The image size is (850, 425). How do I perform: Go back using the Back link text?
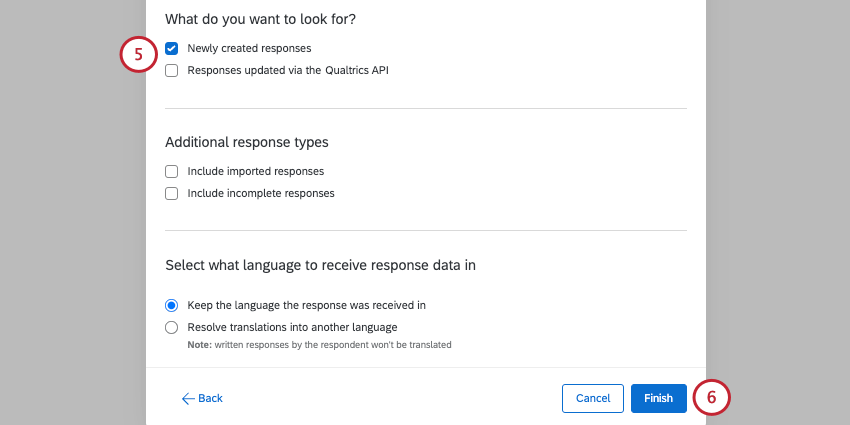(210, 398)
